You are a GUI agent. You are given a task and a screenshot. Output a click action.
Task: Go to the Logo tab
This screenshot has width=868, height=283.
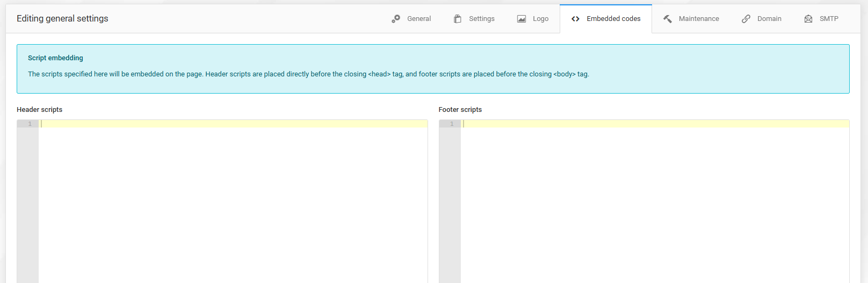[x=540, y=19]
